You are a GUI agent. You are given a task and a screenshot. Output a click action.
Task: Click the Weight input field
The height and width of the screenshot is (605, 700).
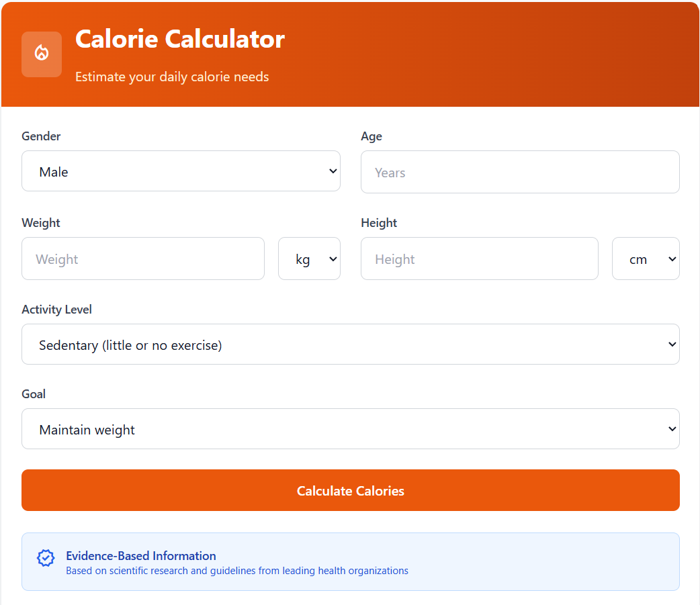[x=142, y=259]
